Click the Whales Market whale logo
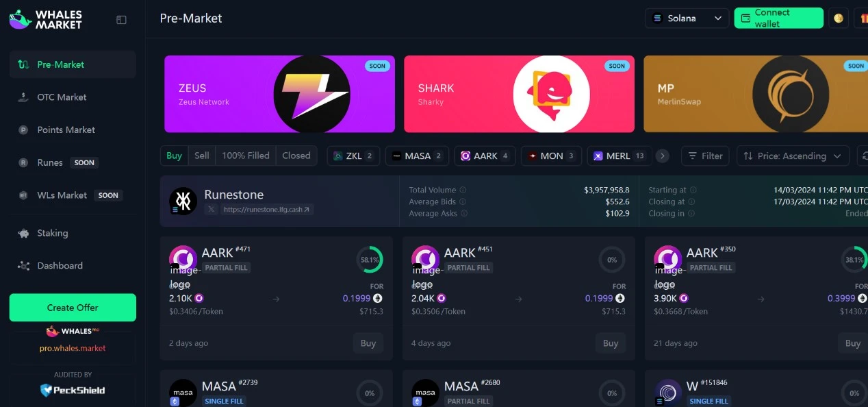The width and height of the screenshot is (868, 407). [21, 19]
